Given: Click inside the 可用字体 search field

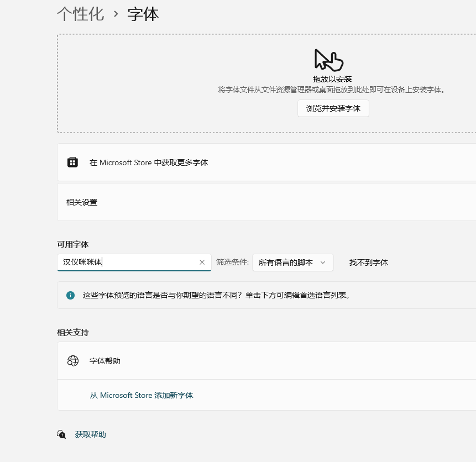Looking at the screenshot, I should (x=127, y=262).
